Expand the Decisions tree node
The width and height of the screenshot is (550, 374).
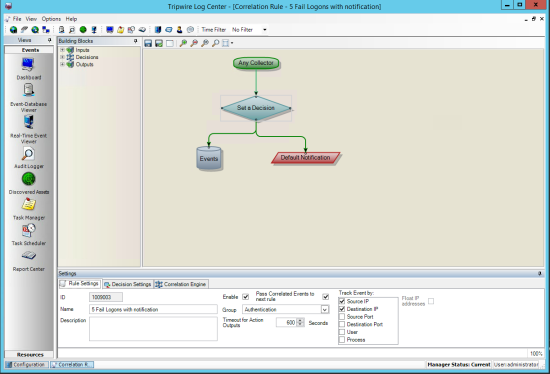[x=62, y=57]
